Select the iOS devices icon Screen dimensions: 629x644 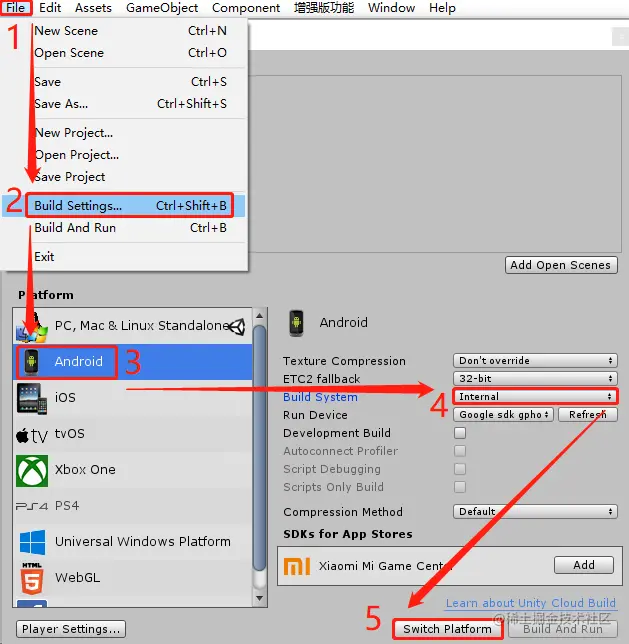point(32,398)
